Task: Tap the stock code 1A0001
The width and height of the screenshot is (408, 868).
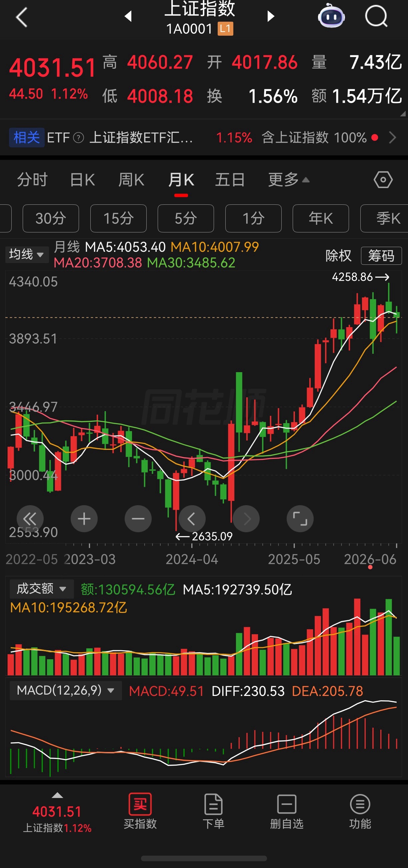Action: [x=189, y=29]
